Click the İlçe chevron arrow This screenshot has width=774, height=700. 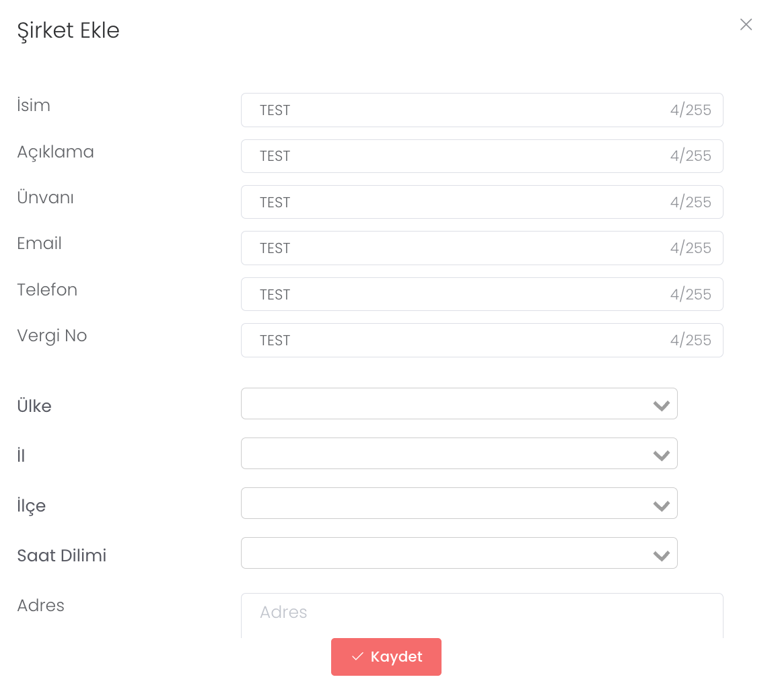point(661,505)
